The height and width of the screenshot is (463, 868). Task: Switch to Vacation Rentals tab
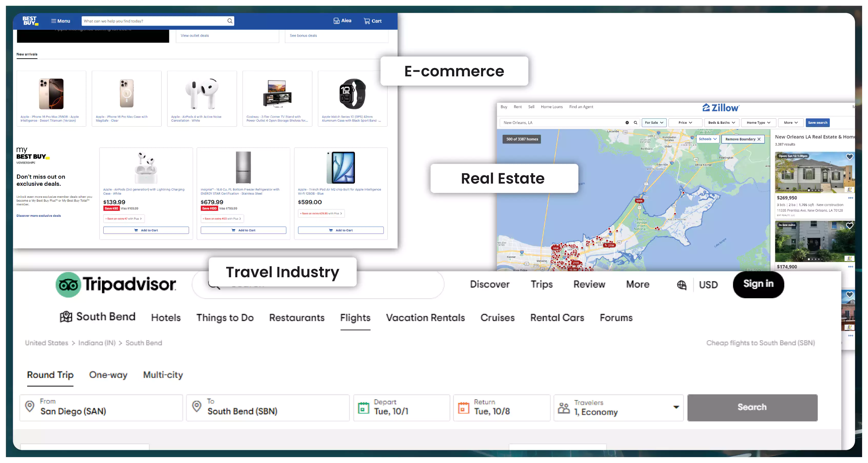click(425, 318)
